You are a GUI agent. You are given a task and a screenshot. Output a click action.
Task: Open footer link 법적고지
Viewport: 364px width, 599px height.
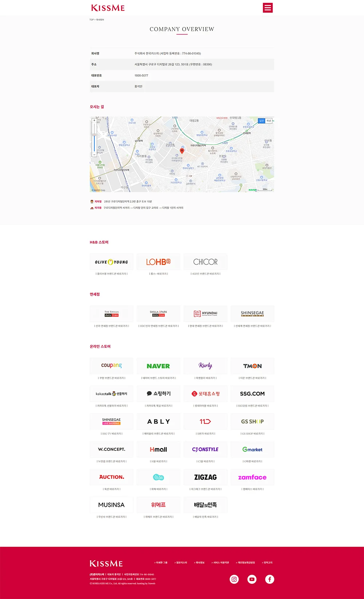coord(267,563)
